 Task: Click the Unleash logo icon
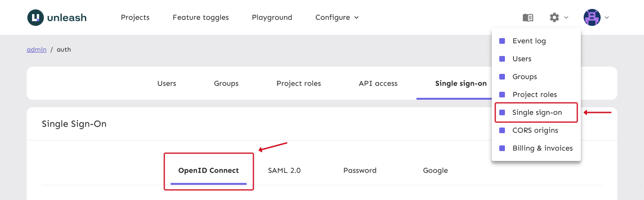pos(35,18)
